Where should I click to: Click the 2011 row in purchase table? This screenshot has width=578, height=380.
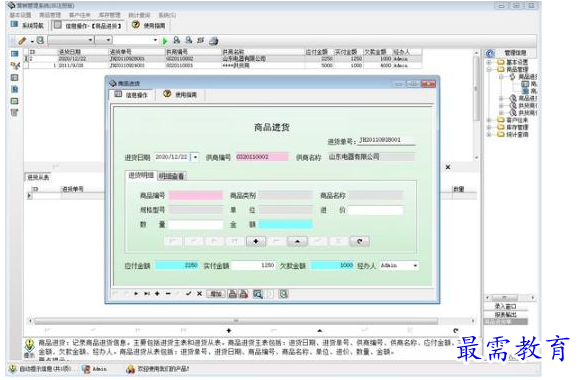click(x=224, y=65)
